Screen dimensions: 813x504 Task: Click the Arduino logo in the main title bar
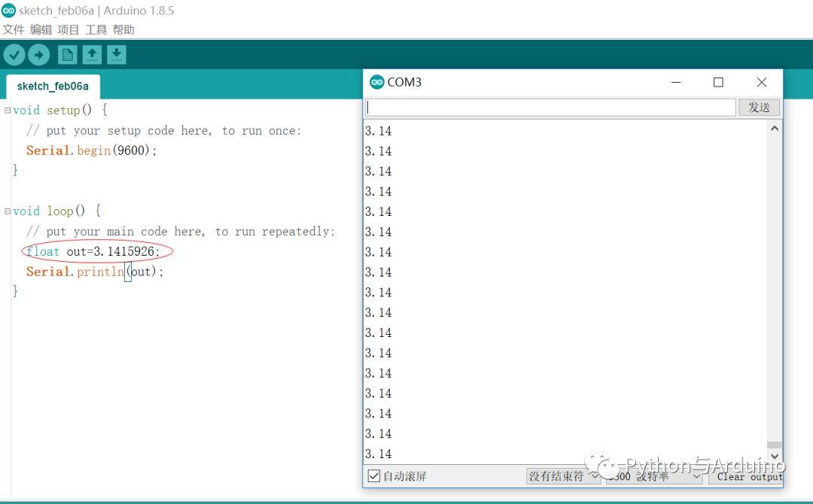pos(8,11)
